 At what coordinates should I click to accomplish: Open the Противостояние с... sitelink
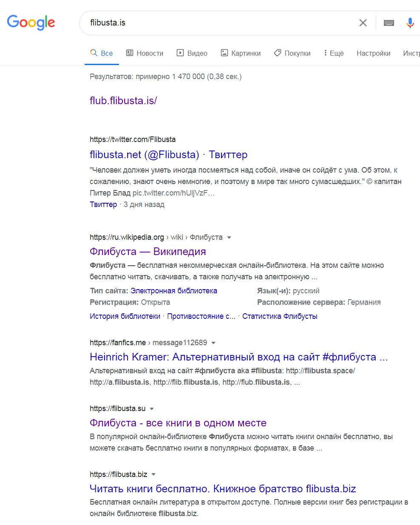tap(201, 316)
